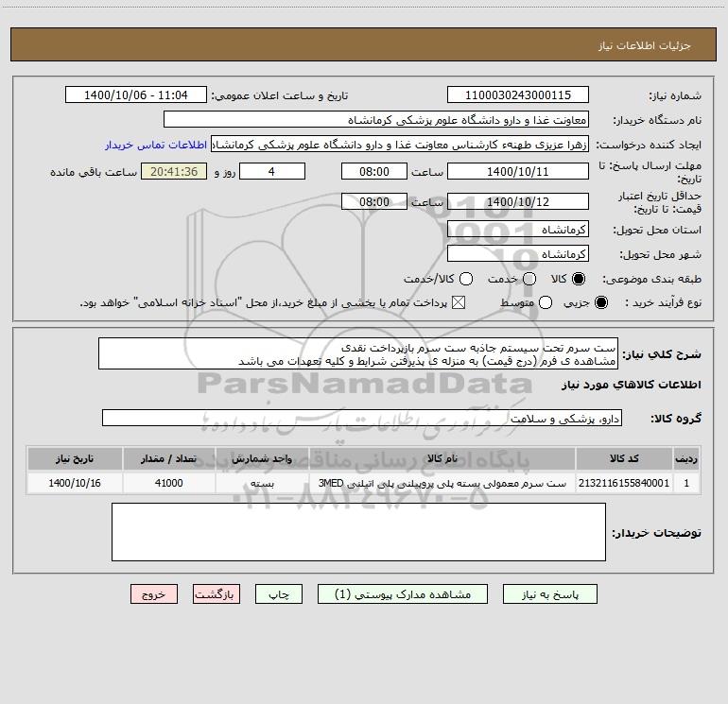Click the بازگشت back button
Image resolution: width=728 pixels, height=704 pixels.
[217, 594]
